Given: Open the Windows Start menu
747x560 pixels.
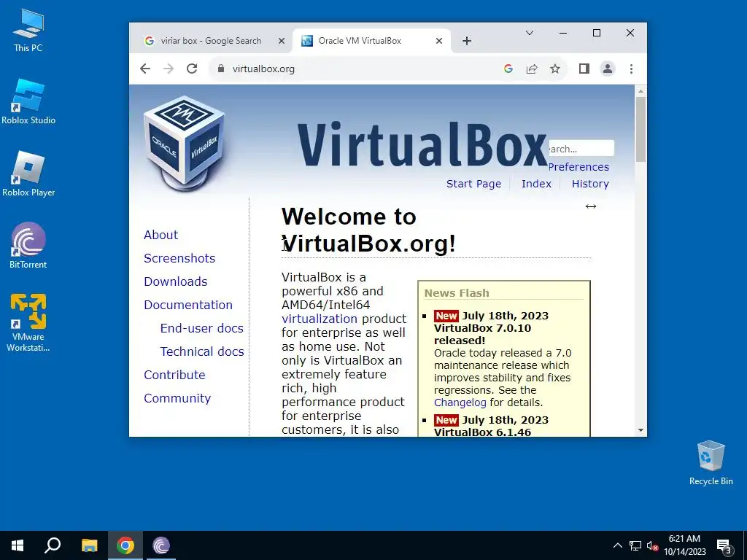Looking at the screenshot, I should pos(18,545).
